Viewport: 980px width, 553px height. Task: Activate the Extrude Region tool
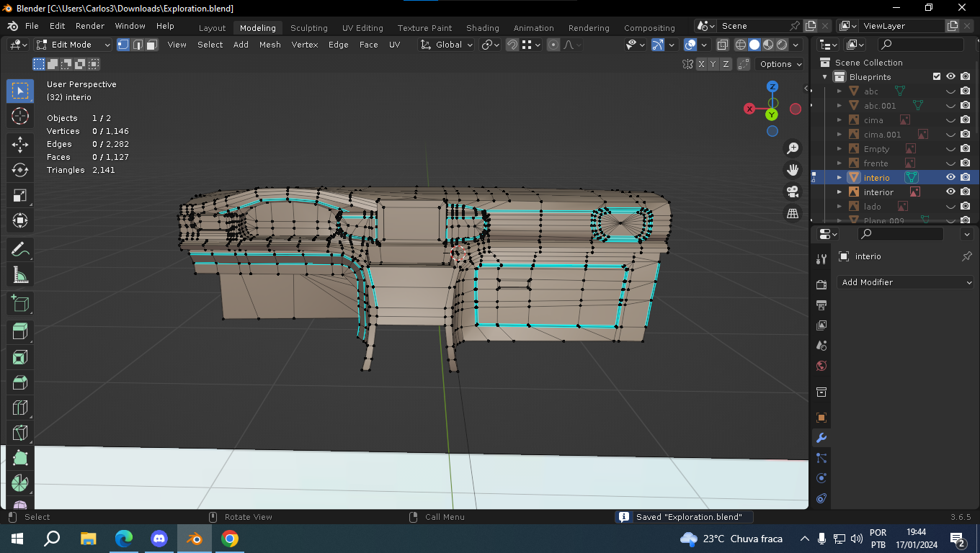coord(20,331)
